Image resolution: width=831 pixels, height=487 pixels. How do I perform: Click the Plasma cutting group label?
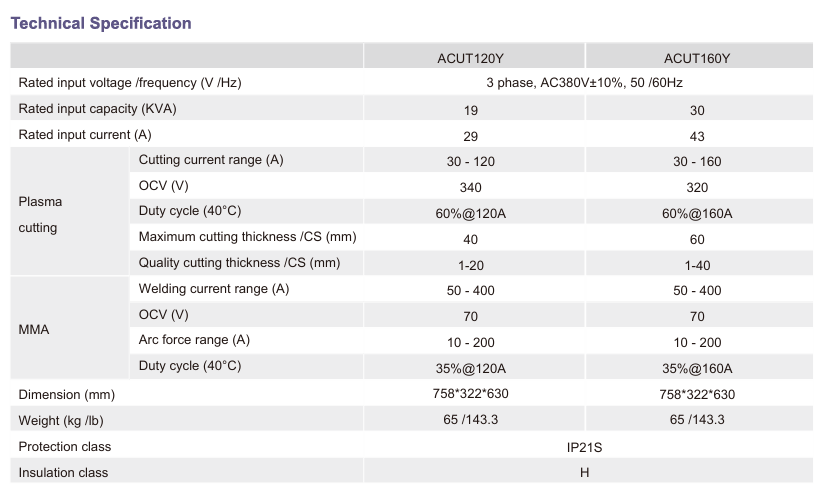click(x=40, y=214)
